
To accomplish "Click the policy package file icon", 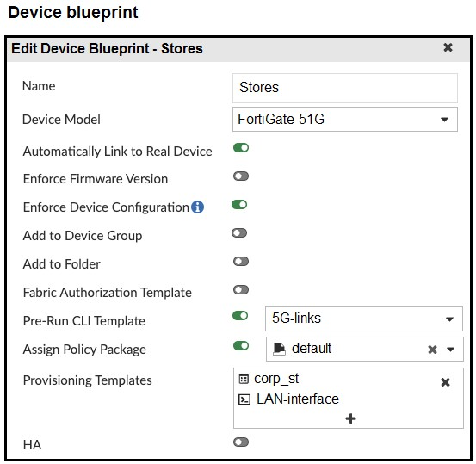I will tap(279, 349).
